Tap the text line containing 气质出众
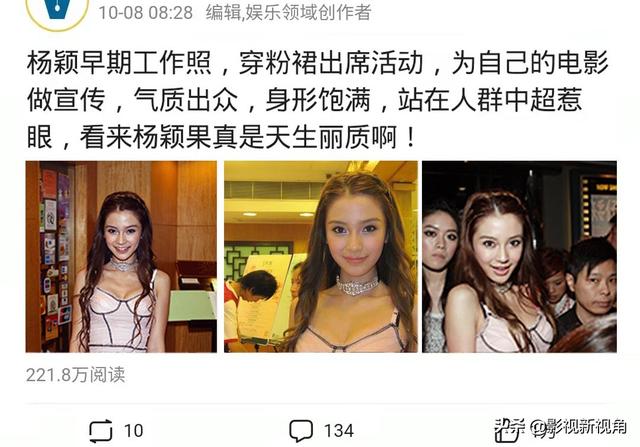Viewport: 640px width, 447px height. pyautogui.click(x=305, y=100)
